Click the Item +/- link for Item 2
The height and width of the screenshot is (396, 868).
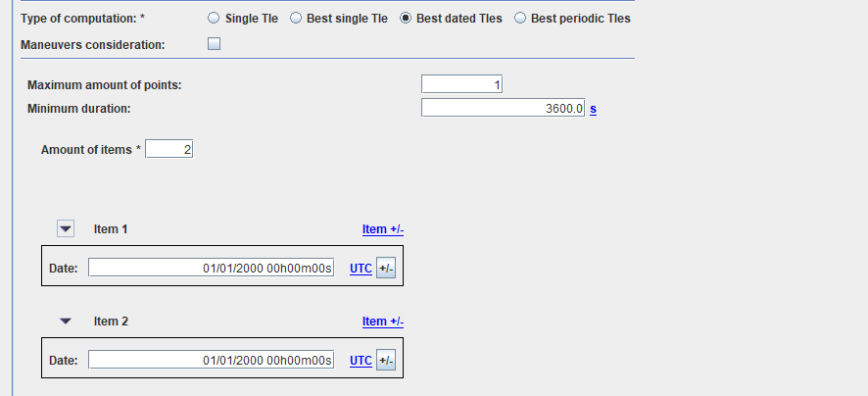click(383, 322)
